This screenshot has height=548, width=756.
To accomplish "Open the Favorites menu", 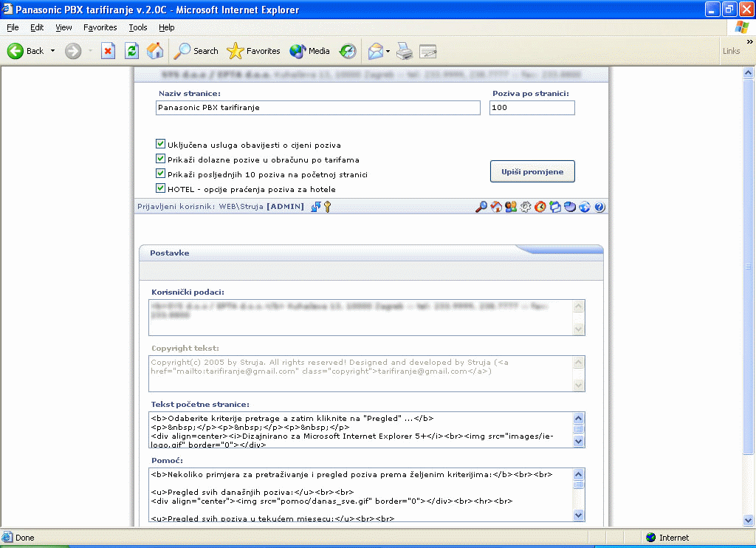I will (x=100, y=27).
